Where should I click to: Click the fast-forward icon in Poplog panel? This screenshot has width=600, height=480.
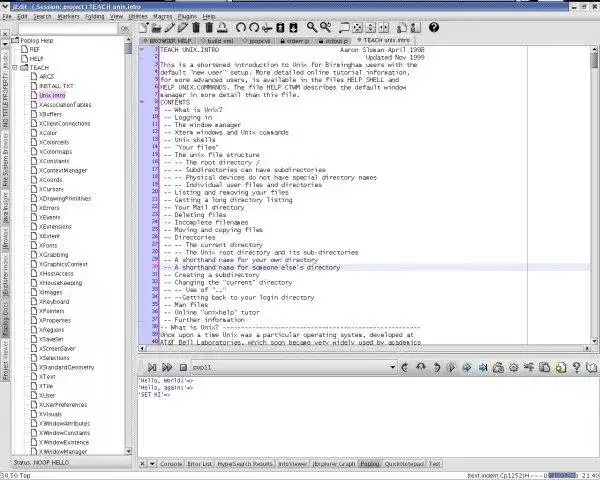click(167, 367)
